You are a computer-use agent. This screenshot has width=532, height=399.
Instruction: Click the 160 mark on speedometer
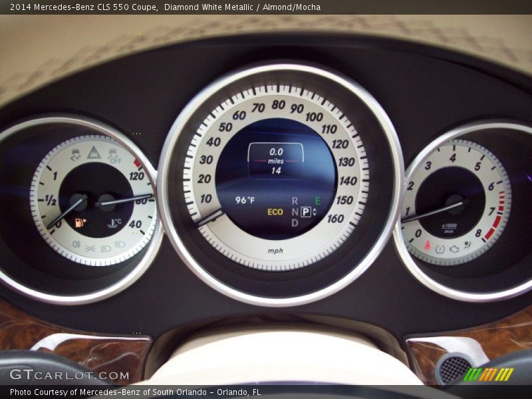point(336,219)
